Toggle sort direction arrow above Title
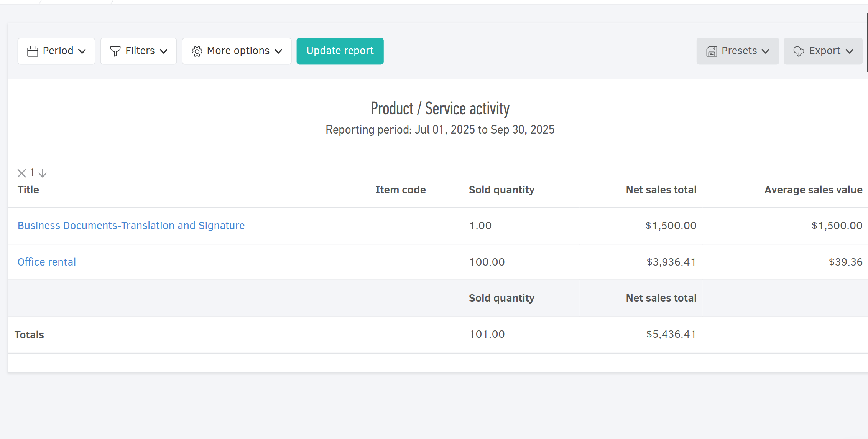 (x=43, y=173)
